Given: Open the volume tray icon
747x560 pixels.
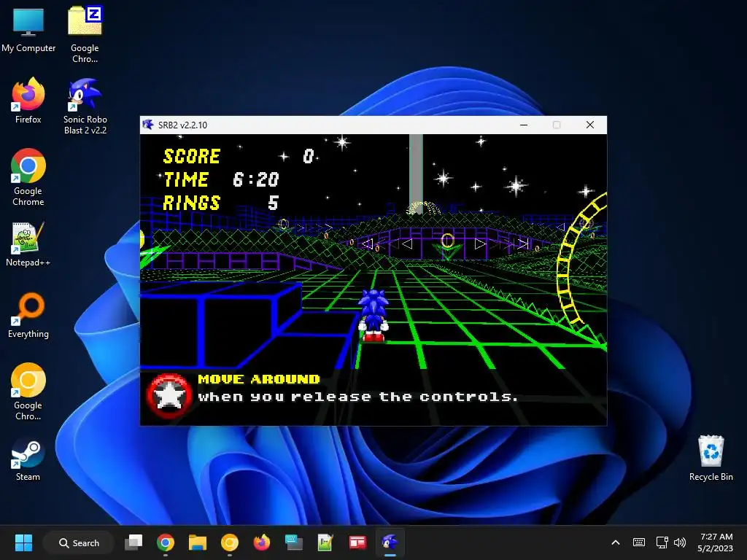Looking at the screenshot, I should [680, 542].
